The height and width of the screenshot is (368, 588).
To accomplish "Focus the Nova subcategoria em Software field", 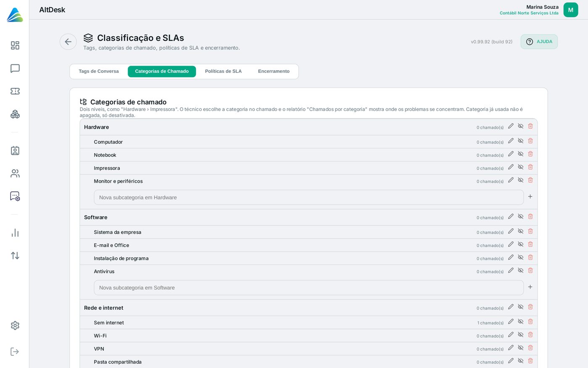I will coord(309,288).
